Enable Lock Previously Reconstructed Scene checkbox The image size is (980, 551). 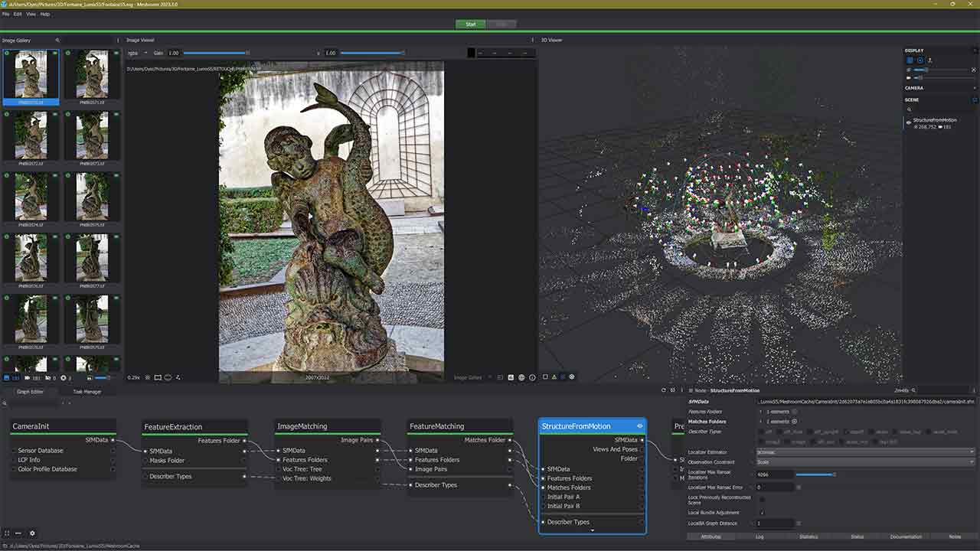762,500
